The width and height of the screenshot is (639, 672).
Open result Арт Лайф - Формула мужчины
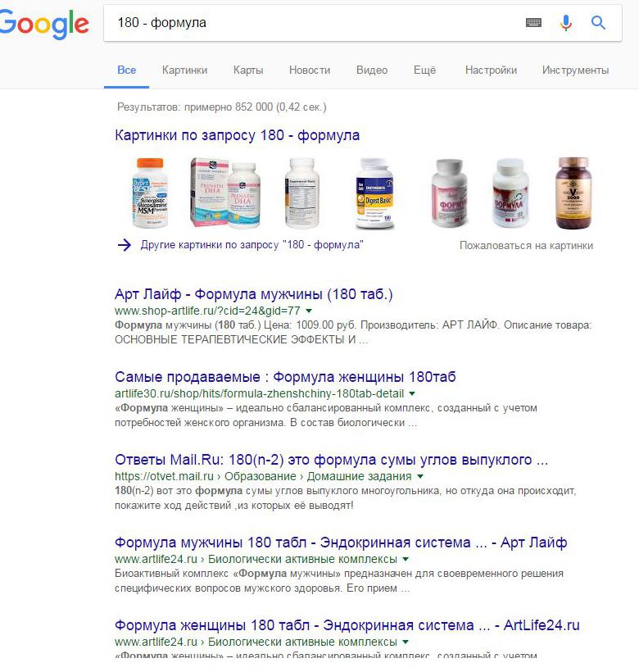[253, 294]
